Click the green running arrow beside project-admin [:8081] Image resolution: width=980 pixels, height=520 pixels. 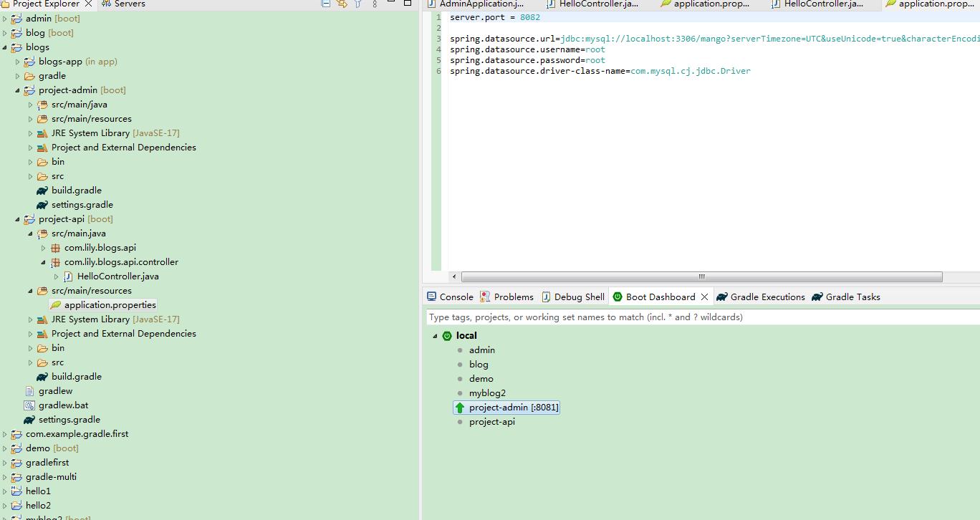[x=460, y=408]
